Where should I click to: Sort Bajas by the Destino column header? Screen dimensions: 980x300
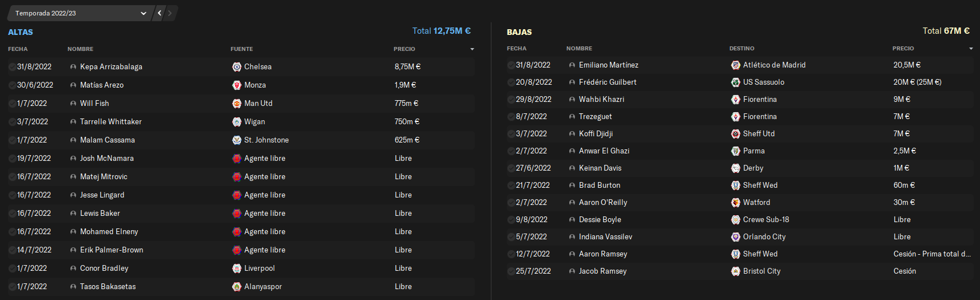(741, 49)
